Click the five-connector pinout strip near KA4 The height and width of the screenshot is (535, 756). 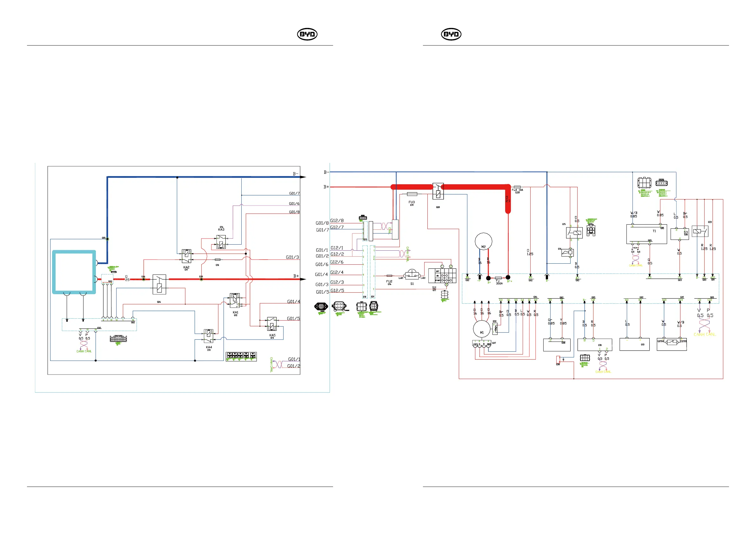click(x=241, y=356)
